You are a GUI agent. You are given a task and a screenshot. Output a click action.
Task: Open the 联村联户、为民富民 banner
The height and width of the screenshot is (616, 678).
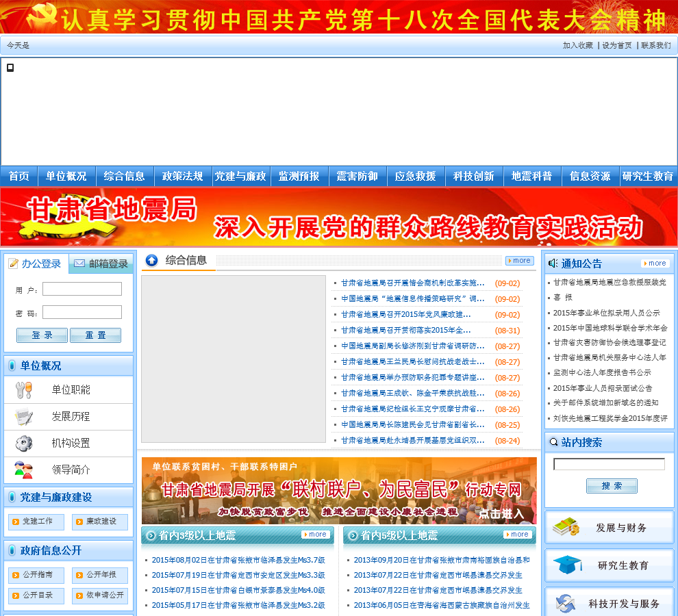[339, 491]
